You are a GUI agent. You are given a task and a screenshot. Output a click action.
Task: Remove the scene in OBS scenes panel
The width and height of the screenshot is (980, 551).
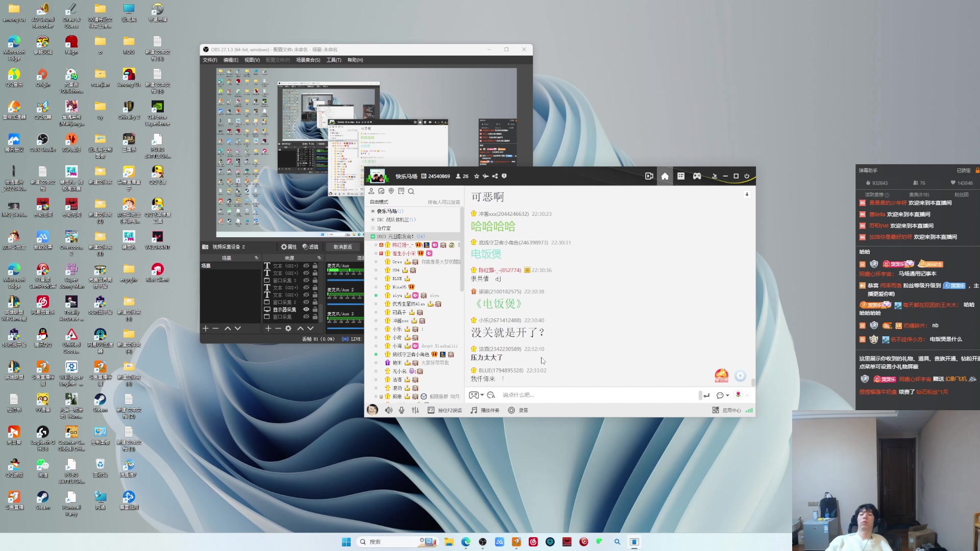click(215, 329)
